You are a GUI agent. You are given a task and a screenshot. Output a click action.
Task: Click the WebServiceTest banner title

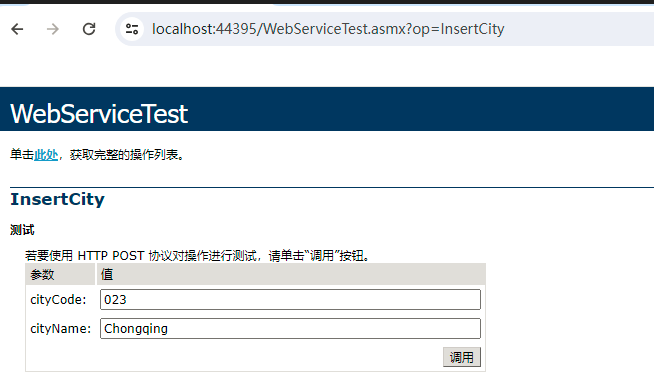pyautogui.click(x=99, y=114)
